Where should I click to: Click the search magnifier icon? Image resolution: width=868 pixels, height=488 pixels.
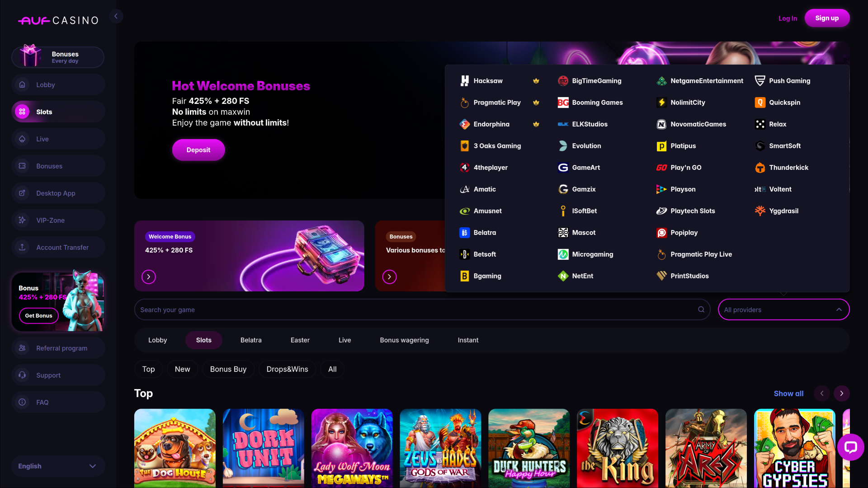pos(701,310)
